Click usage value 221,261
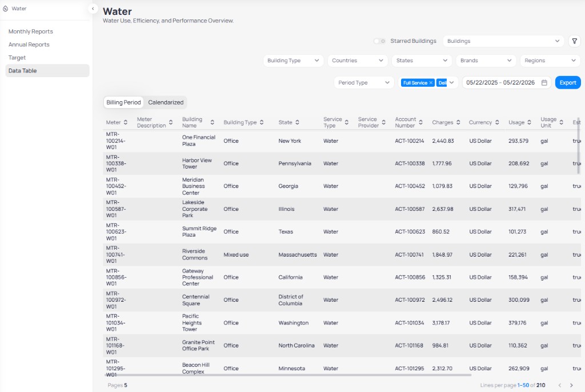This screenshot has height=392, width=585. pos(518,255)
